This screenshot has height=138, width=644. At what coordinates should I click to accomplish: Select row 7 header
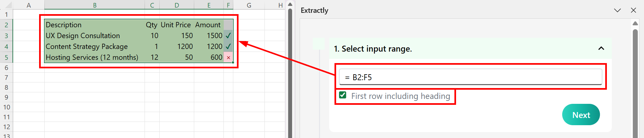click(6, 78)
